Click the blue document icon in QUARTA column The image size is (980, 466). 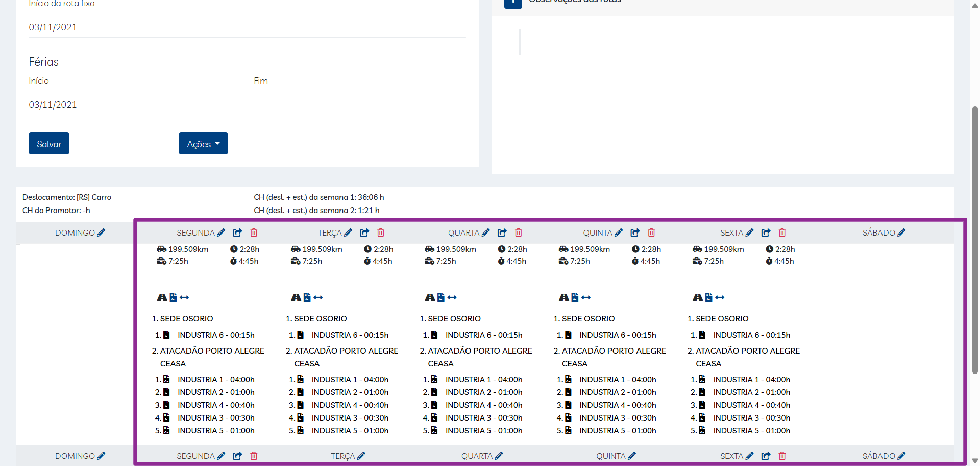(x=441, y=297)
